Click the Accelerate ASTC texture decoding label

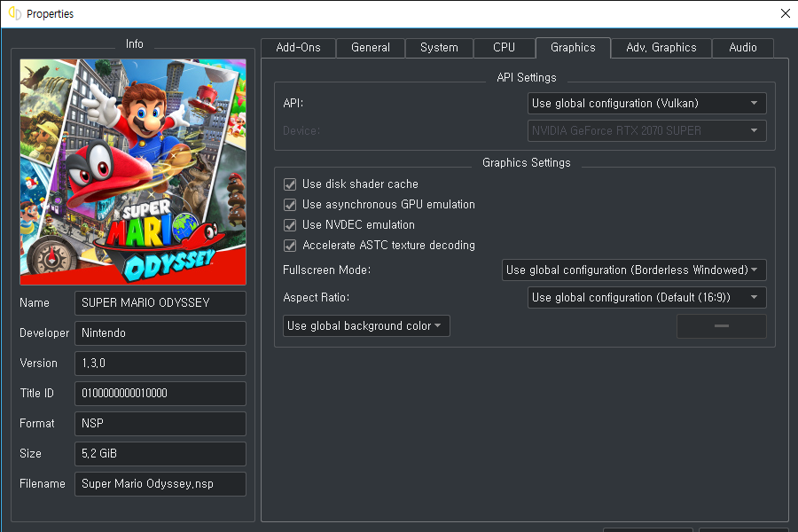pos(389,246)
